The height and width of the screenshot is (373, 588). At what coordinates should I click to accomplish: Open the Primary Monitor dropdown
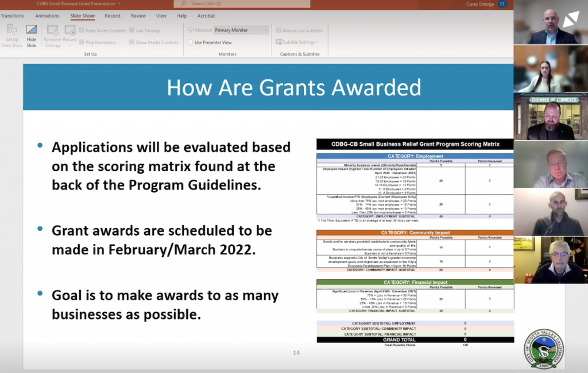(241, 30)
